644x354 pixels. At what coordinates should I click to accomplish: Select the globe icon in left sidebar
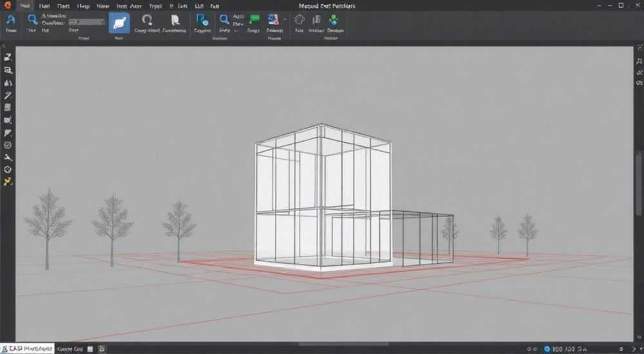[7, 145]
